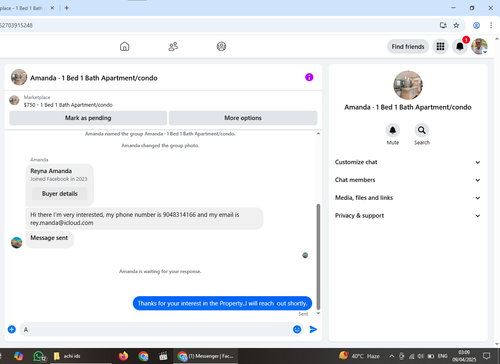
Task: Click the blue 'Thanks for your interest' message
Action: point(222,303)
